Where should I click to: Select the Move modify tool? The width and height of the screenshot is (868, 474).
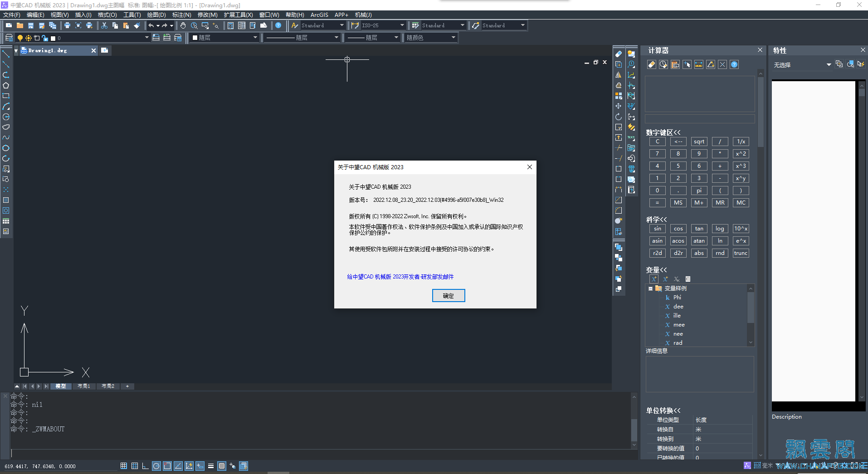coord(619,106)
